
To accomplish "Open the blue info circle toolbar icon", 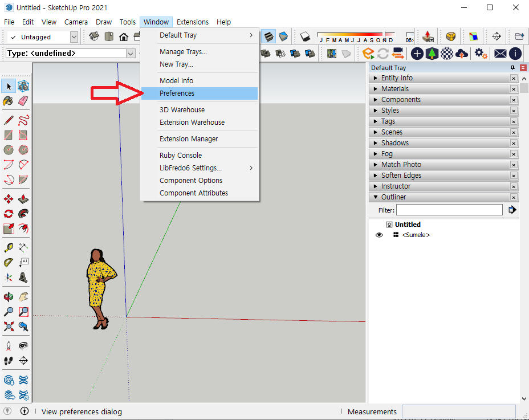I will (515, 54).
